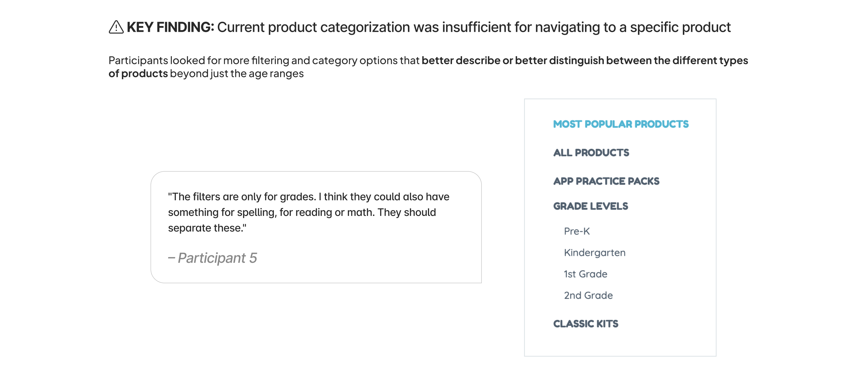Click 'beyond just the age ranges' text

point(237,74)
